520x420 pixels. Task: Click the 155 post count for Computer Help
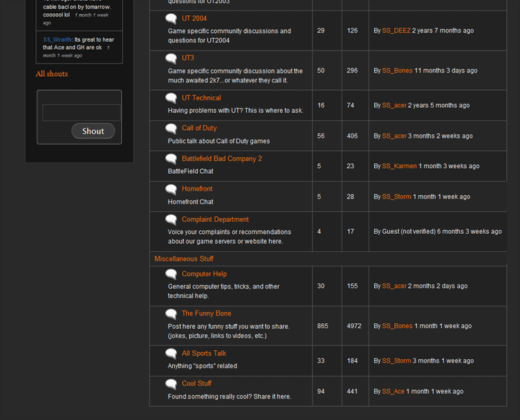pos(352,286)
